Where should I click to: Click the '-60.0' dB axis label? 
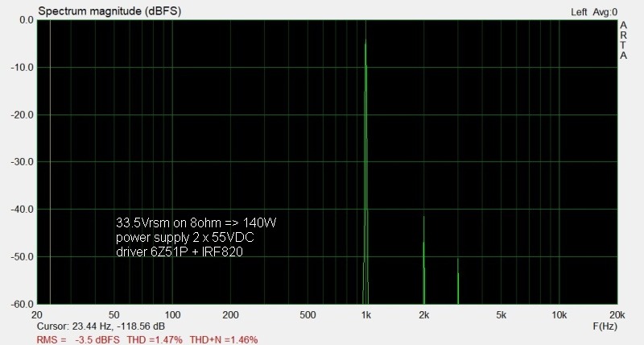[x=23, y=304]
